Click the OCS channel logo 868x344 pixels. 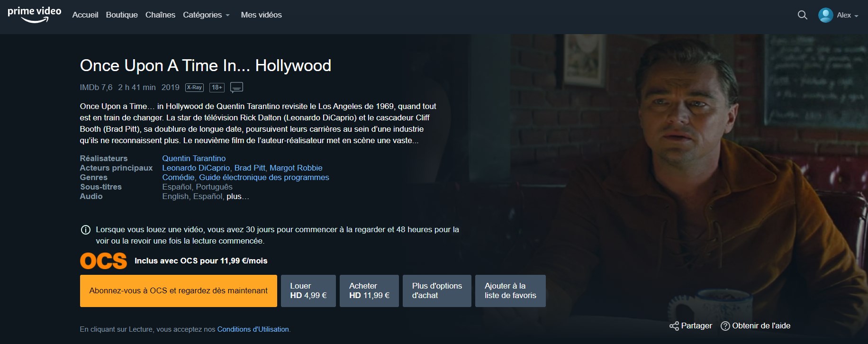coord(103,261)
